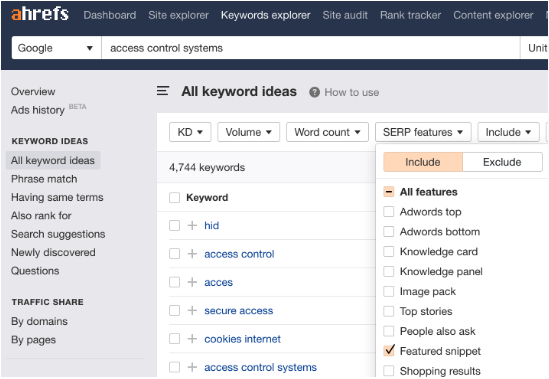Open the Dashboard nav item
The width and height of the screenshot is (549, 379).
pyautogui.click(x=110, y=15)
